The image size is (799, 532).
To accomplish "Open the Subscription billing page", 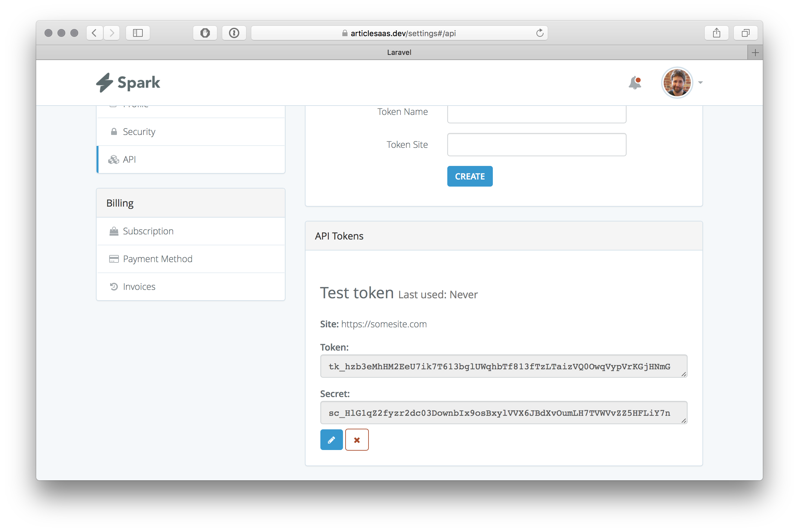I will (x=148, y=231).
